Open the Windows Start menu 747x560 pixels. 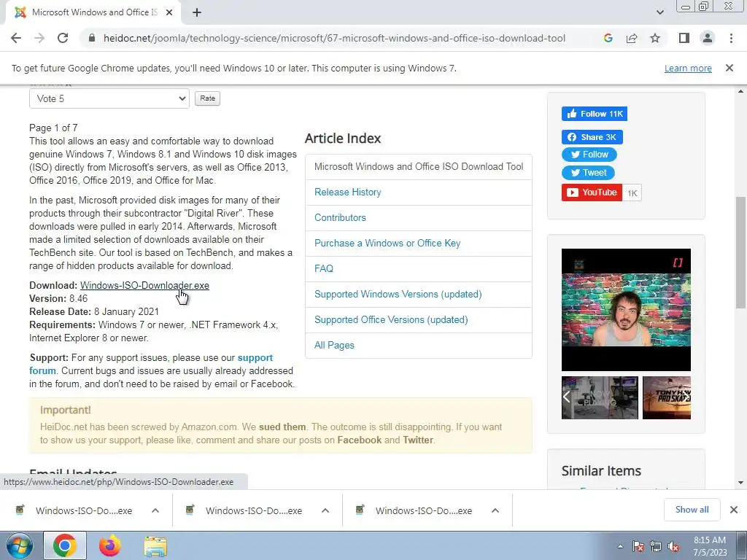point(20,545)
